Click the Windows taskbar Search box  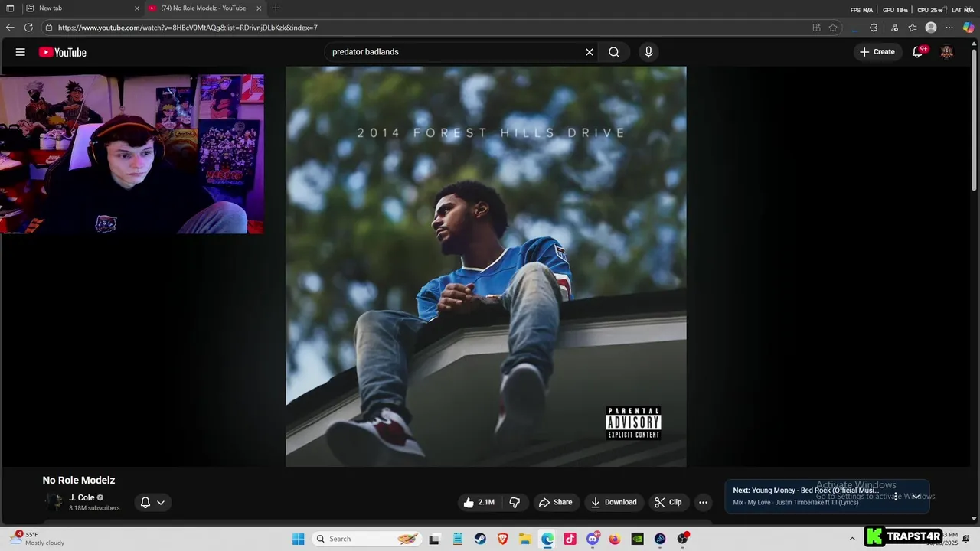point(366,539)
